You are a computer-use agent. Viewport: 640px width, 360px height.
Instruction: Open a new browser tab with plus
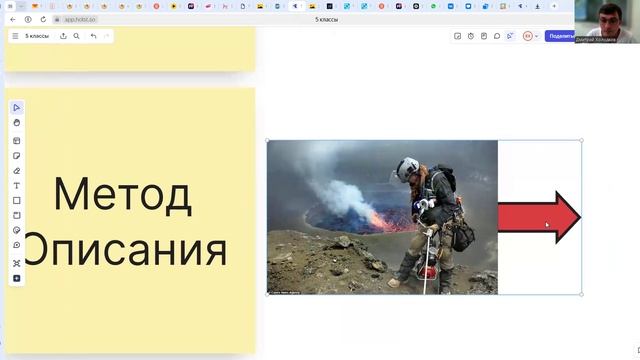[x=554, y=6]
